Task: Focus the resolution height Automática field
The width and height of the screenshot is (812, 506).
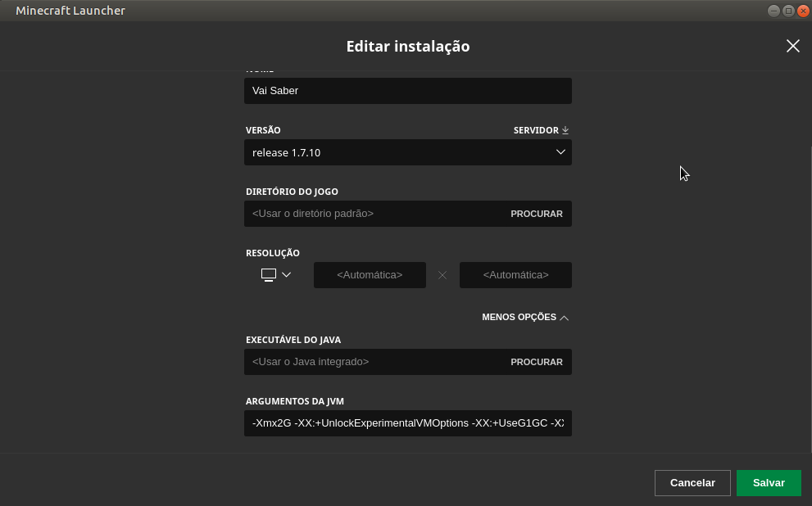Action: [515, 275]
